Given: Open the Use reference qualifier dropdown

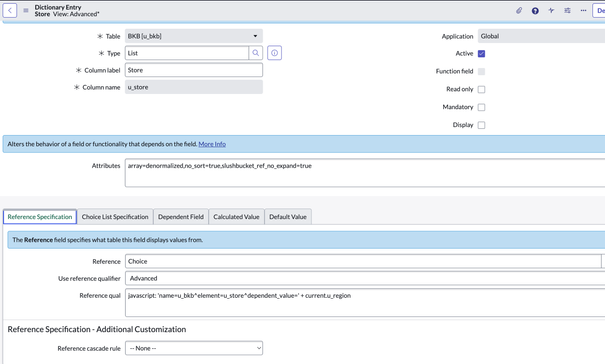Looking at the screenshot, I should click(x=365, y=278).
